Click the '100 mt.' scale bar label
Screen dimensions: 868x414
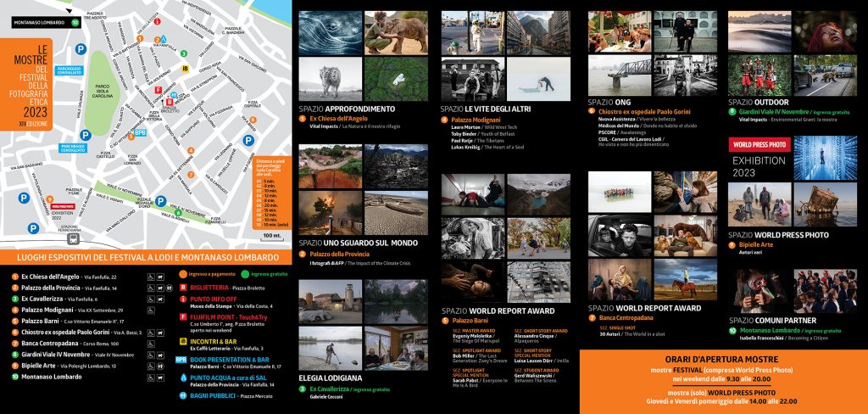[x=270, y=236]
